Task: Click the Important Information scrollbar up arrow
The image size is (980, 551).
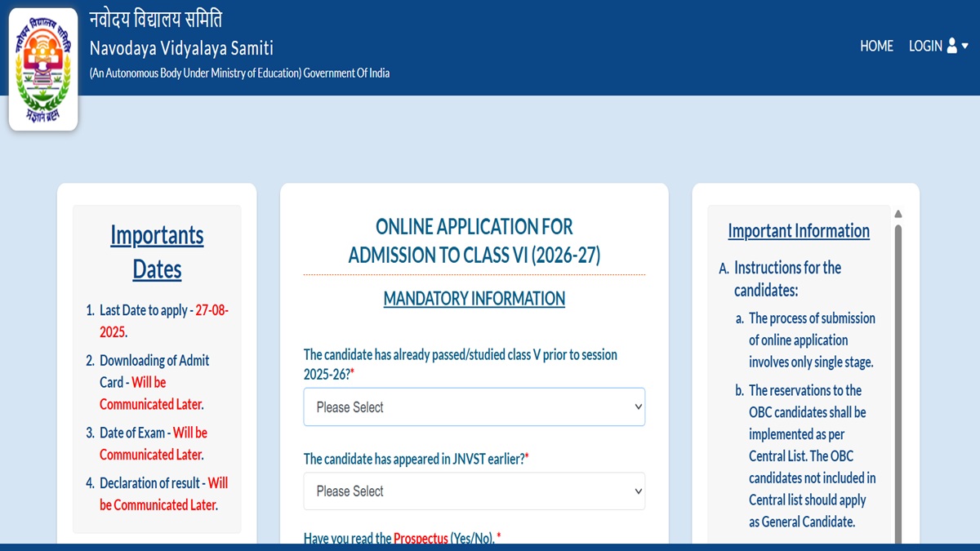Action: pos(898,214)
